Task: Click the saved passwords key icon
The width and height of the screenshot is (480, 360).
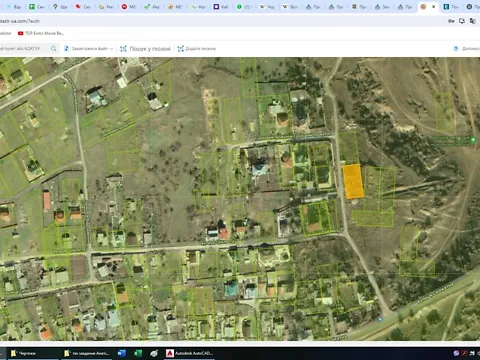Action: click(x=451, y=21)
